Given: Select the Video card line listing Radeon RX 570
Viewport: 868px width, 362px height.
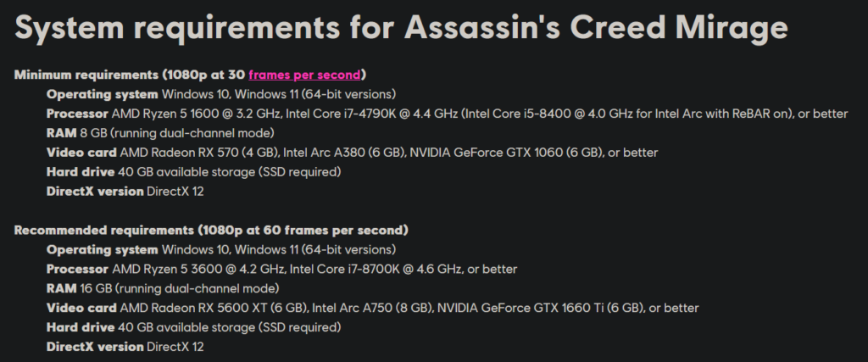Looking at the screenshot, I should click(x=352, y=153).
